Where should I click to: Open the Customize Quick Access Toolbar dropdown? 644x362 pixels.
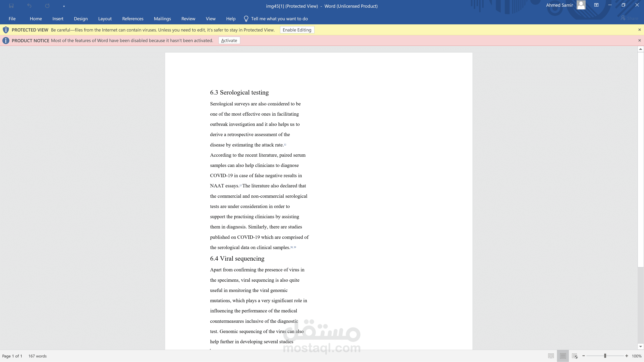coord(64,6)
